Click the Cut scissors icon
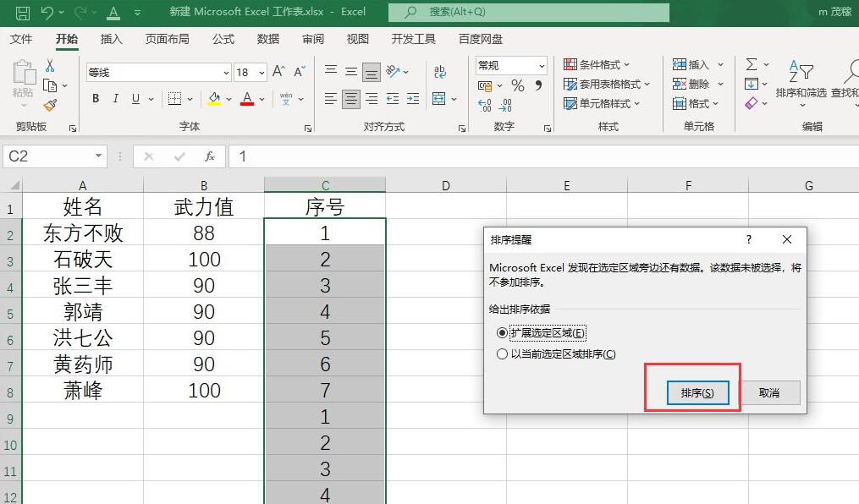The width and height of the screenshot is (859, 504). pyautogui.click(x=50, y=66)
